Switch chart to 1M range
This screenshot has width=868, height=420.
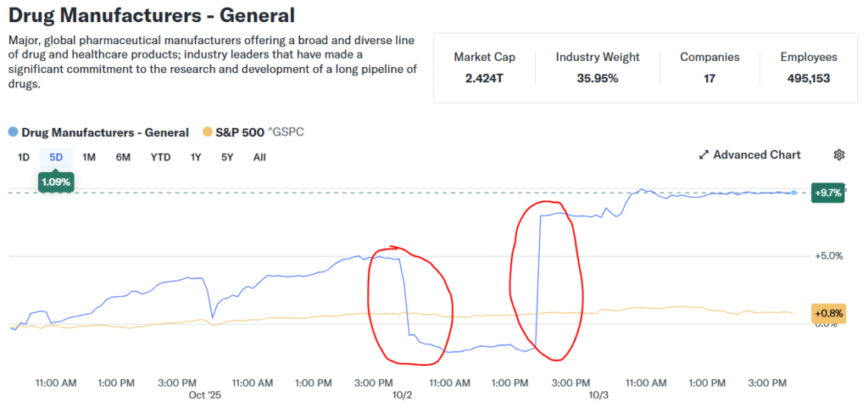pyautogui.click(x=89, y=157)
